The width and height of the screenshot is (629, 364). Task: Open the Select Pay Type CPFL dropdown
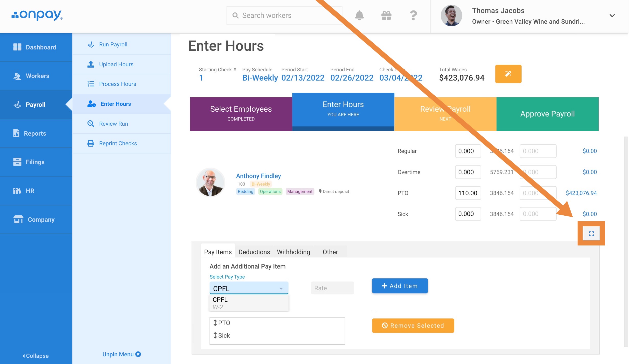[249, 288]
